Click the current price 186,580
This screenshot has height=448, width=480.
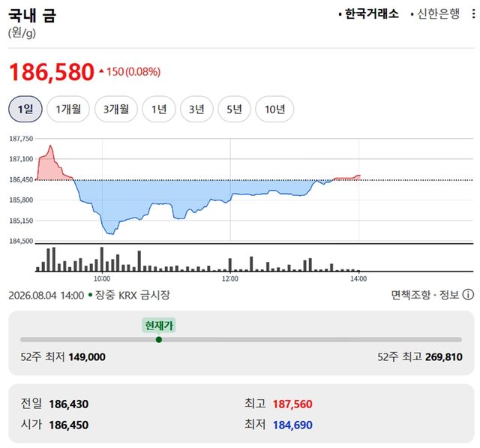click(x=52, y=72)
